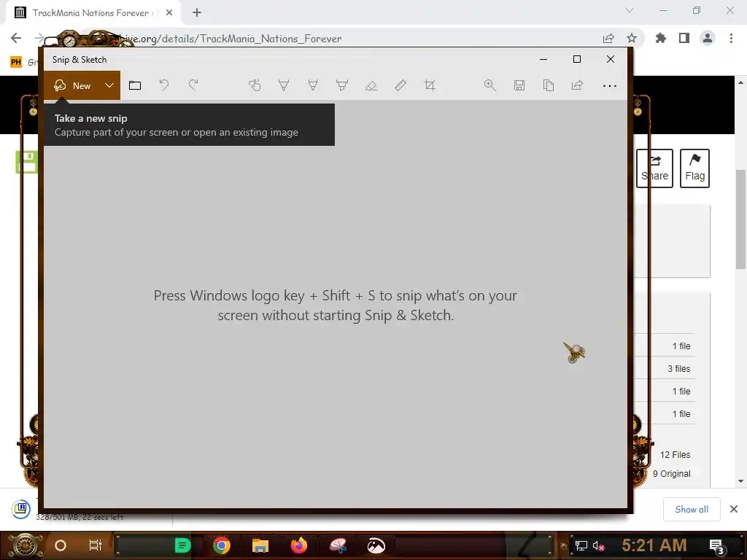Viewport: 747px width, 560px height.
Task: Open Firefox from the taskbar
Action: pos(298,545)
